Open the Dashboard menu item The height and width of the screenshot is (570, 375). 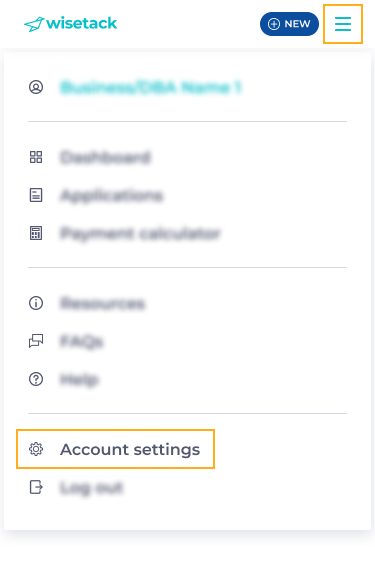coord(105,157)
